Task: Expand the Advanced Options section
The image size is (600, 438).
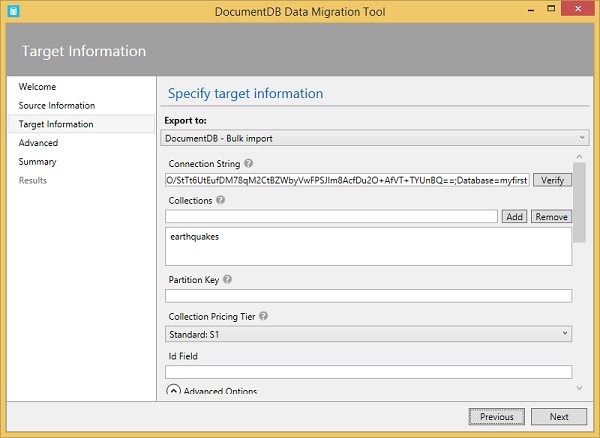Action: tap(174, 391)
